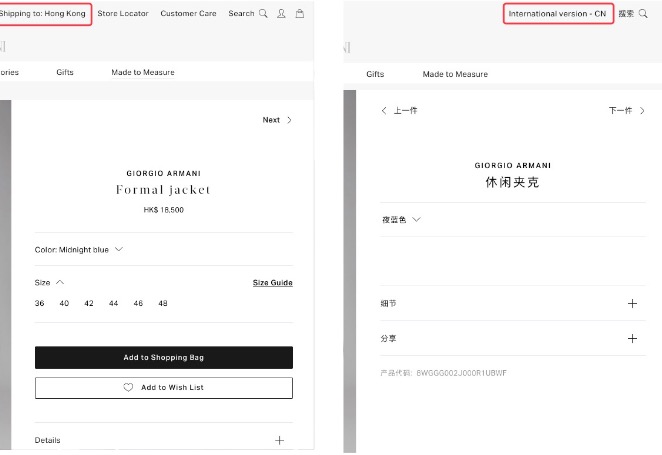Screen dimensions: 662x455
Task: Click the Search magnifier in left page
Action: [263, 14]
